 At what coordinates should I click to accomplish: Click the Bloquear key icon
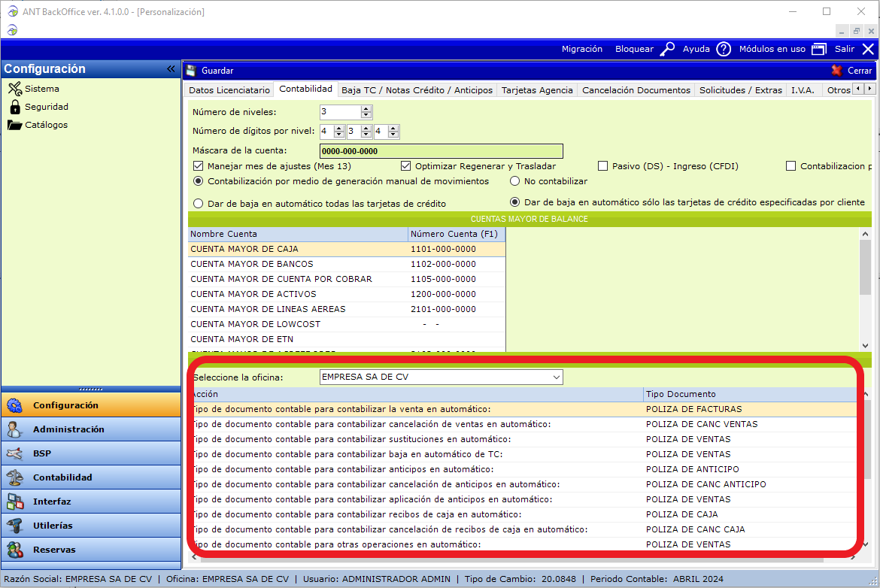click(x=667, y=49)
